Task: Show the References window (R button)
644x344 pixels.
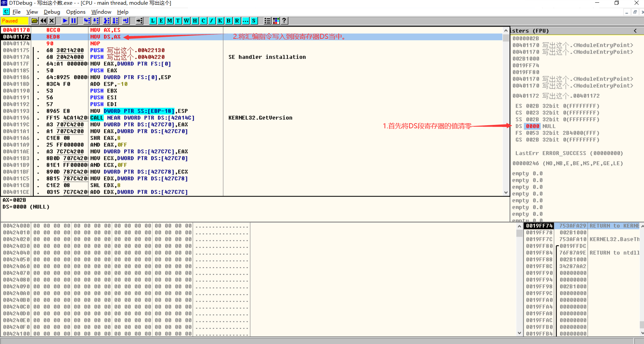Action: tap(237, 21)
